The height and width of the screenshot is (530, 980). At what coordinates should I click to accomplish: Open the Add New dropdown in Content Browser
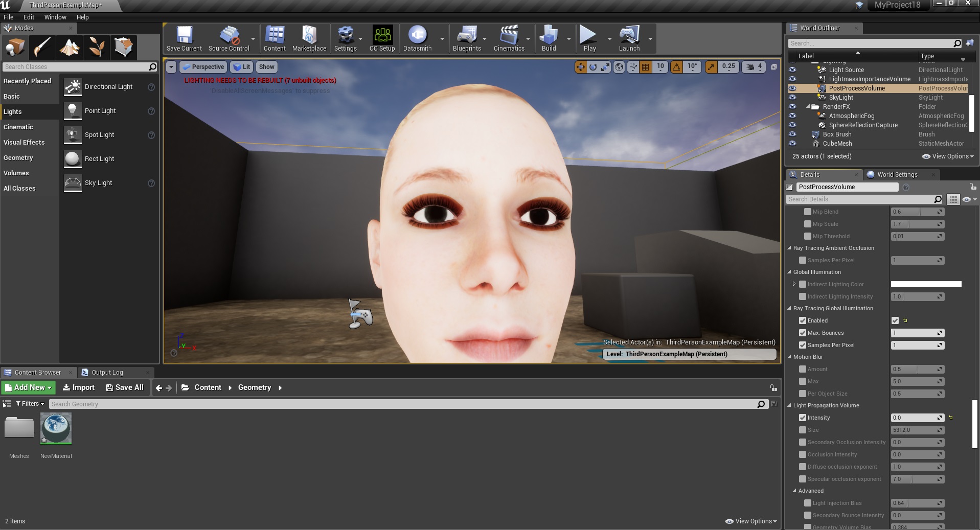tap(28, 387)
